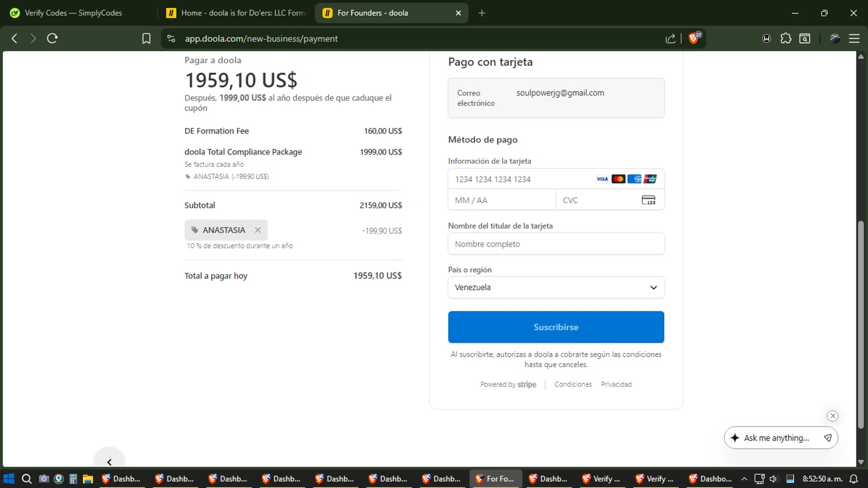Go back using the browser back arrow
The image size is (868, 488).
14,38
